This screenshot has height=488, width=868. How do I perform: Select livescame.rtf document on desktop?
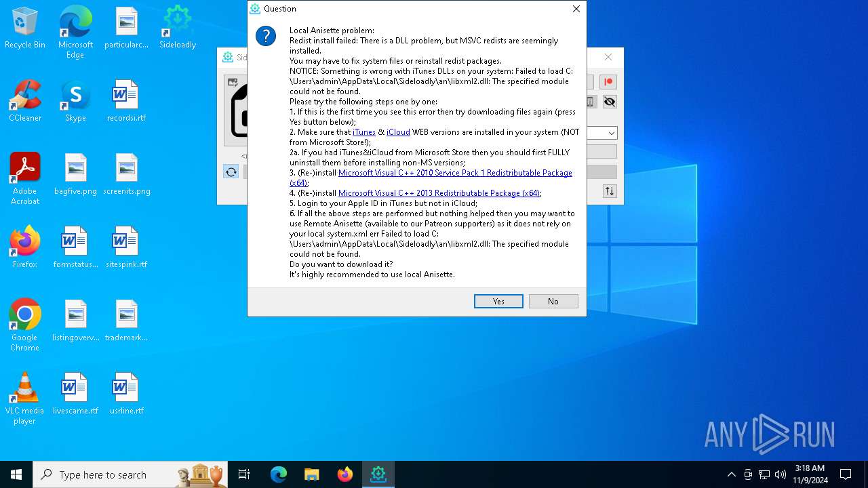75,394
